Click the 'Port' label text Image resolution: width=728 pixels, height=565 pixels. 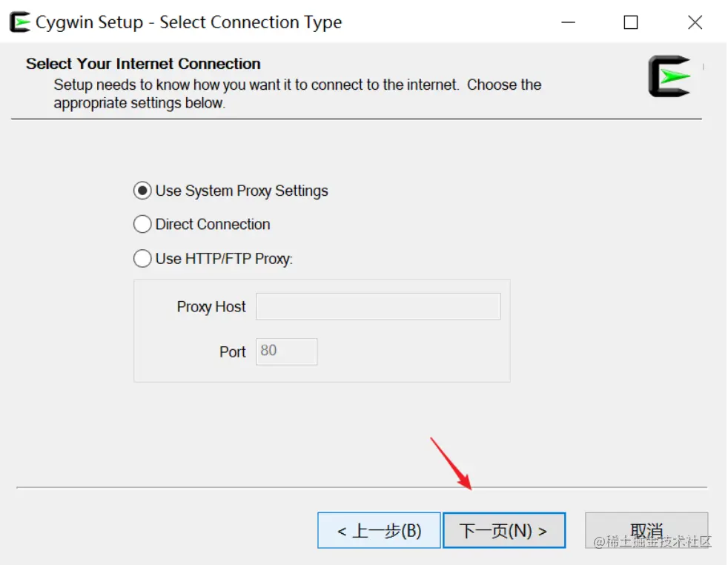(x=233, y=352)
